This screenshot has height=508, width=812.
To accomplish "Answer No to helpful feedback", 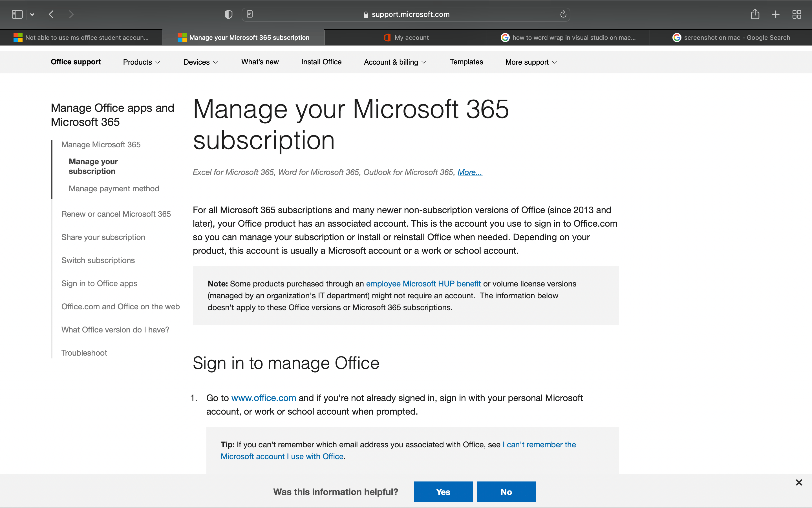I will tap(506, 492).
